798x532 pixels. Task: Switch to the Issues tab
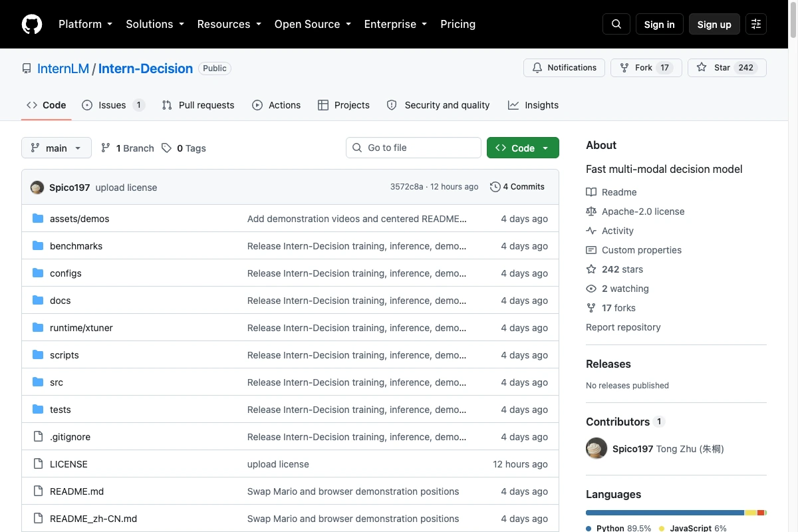[113, 105]
